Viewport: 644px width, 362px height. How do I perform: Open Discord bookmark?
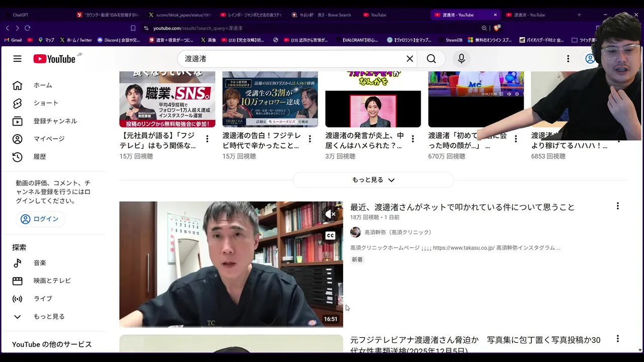pos(119,40)
